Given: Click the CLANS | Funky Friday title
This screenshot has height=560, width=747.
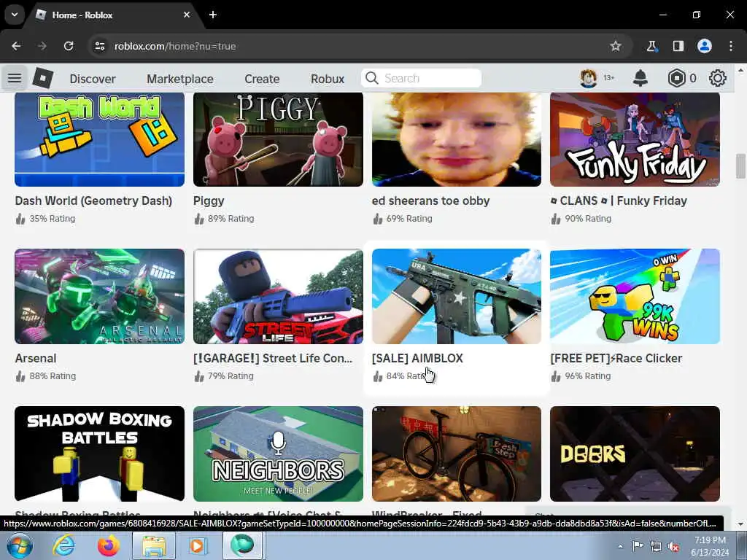Looking at the screenshot, I should pos(619,201).
